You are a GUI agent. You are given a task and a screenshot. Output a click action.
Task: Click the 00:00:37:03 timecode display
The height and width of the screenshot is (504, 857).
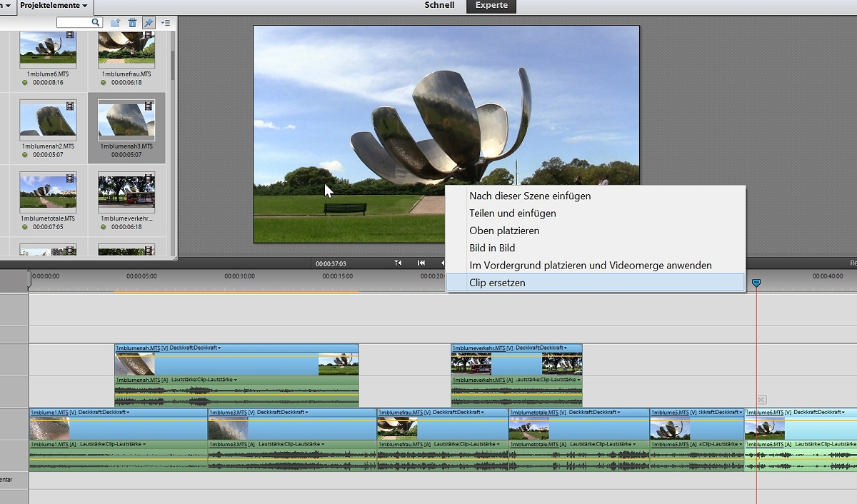pos(331,263)
